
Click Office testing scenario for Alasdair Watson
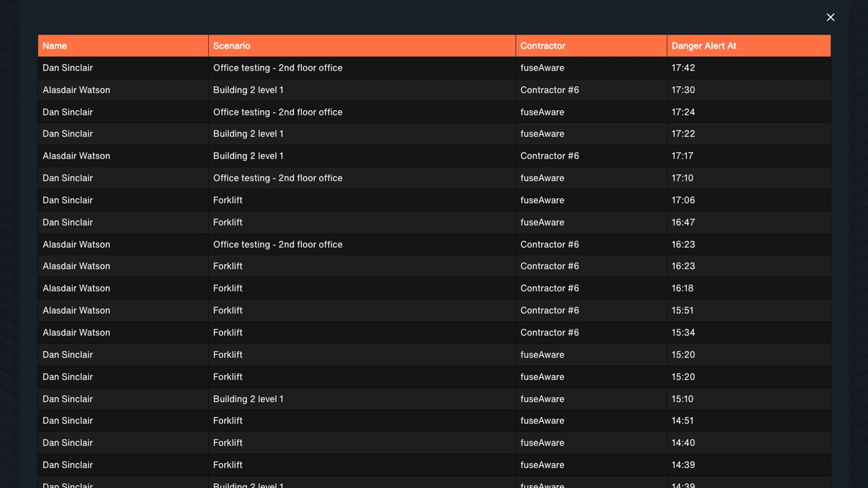278,244
